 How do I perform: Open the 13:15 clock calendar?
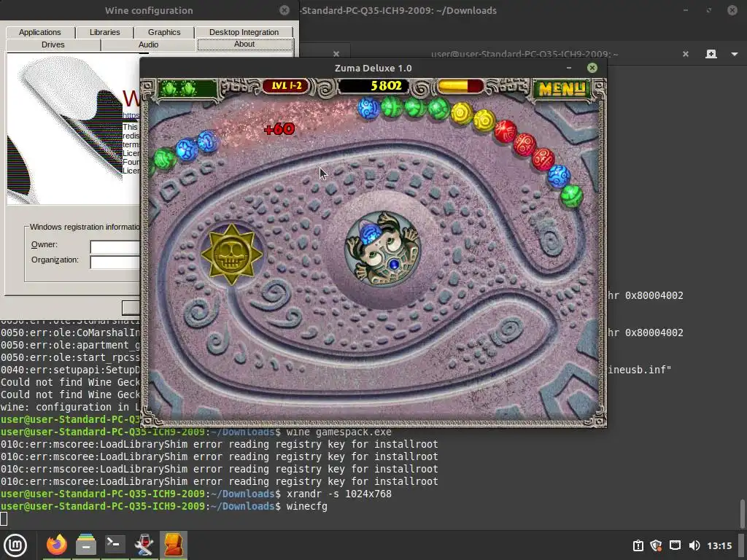[719, 545]
